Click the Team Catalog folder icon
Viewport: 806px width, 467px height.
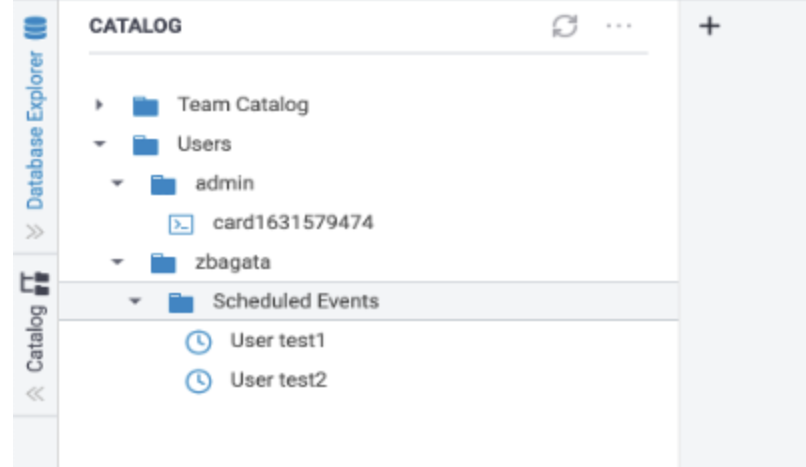(145, 106)
